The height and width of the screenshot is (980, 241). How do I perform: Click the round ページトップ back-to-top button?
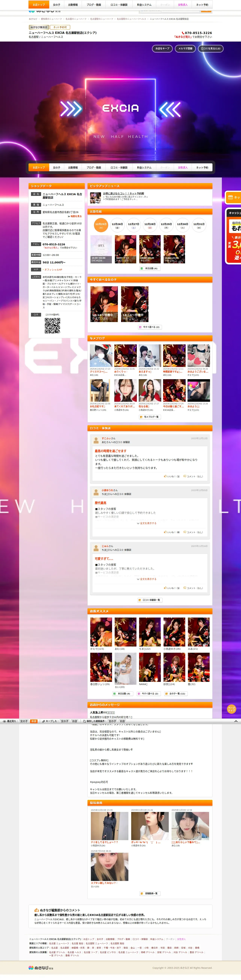click(x=231, y=709)
